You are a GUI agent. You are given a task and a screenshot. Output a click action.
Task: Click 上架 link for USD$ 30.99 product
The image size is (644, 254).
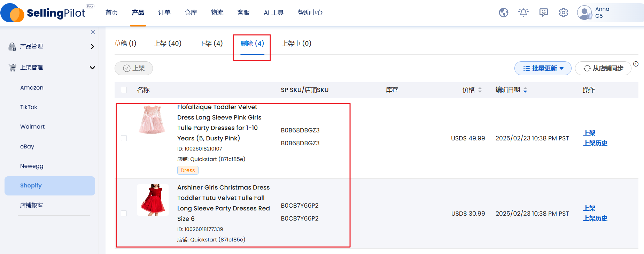coord(589,208)
